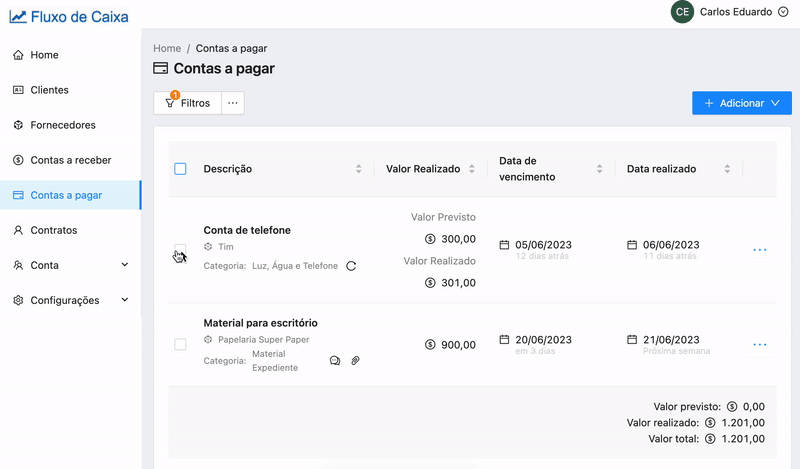
Task: Click the Papelaria Super Paper supplier name
Action: [264, 339]
